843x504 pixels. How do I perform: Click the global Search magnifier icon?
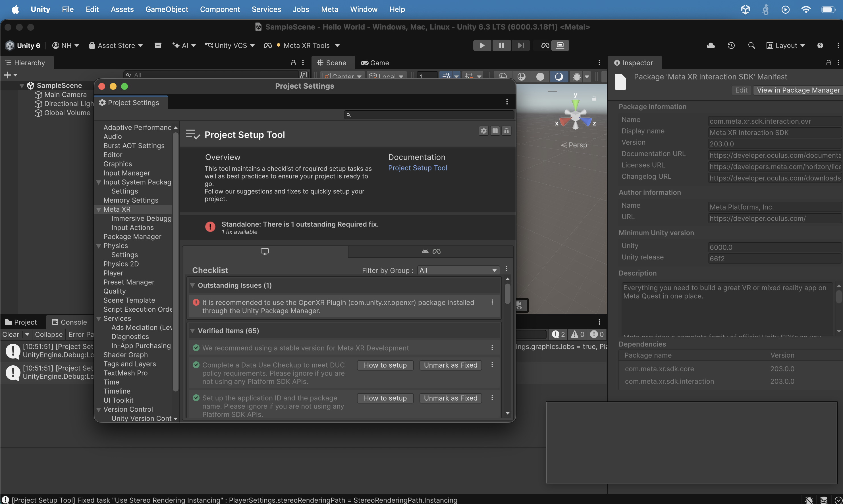coord(751,45)
